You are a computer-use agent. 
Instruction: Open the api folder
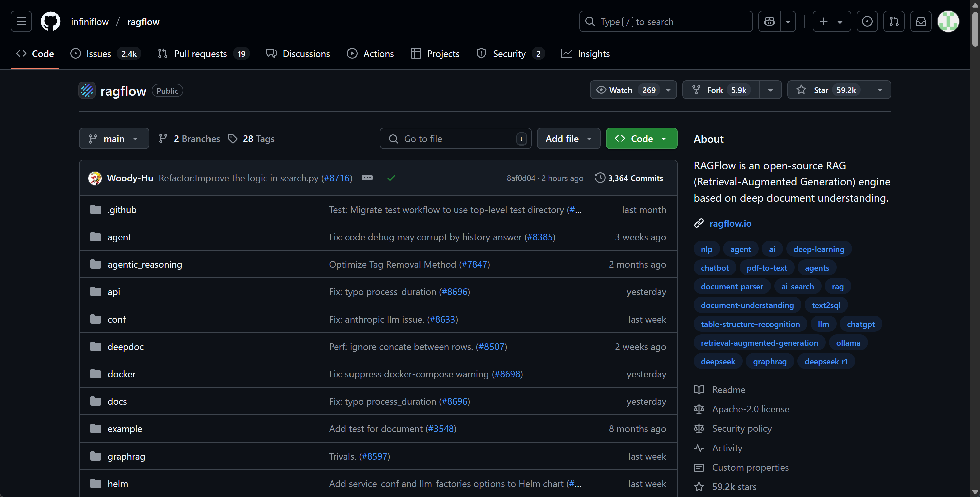(x=113, y=292)
